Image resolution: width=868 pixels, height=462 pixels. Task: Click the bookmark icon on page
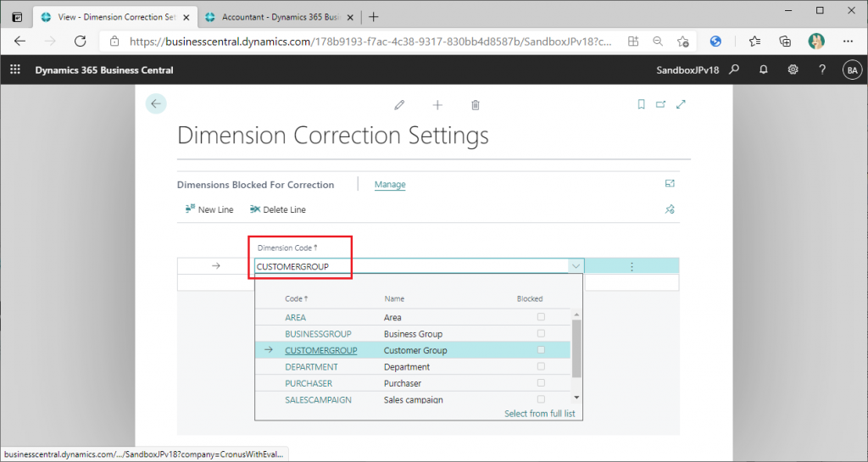point(641,104)
